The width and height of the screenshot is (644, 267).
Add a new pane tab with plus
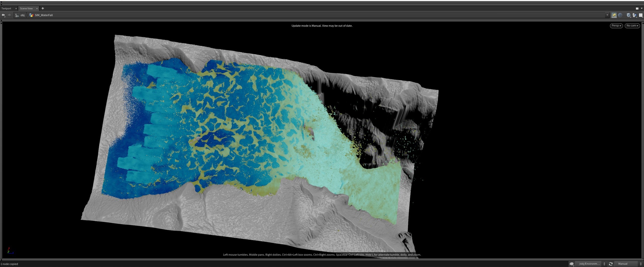click(43, 8)
